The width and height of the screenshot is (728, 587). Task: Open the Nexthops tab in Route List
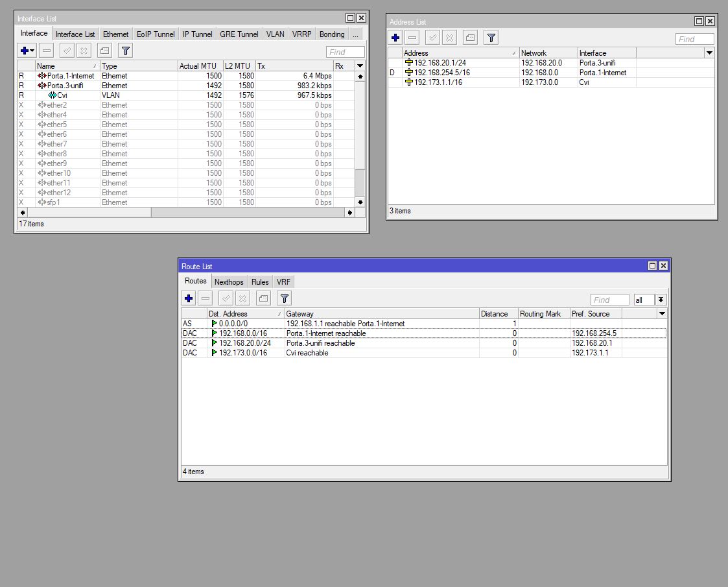point(229,282)
